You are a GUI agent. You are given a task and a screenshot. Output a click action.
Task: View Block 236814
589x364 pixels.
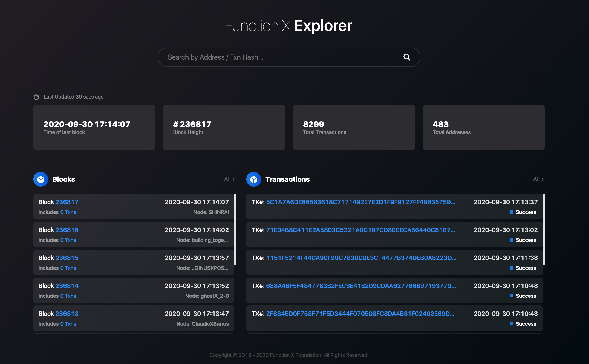67,286
